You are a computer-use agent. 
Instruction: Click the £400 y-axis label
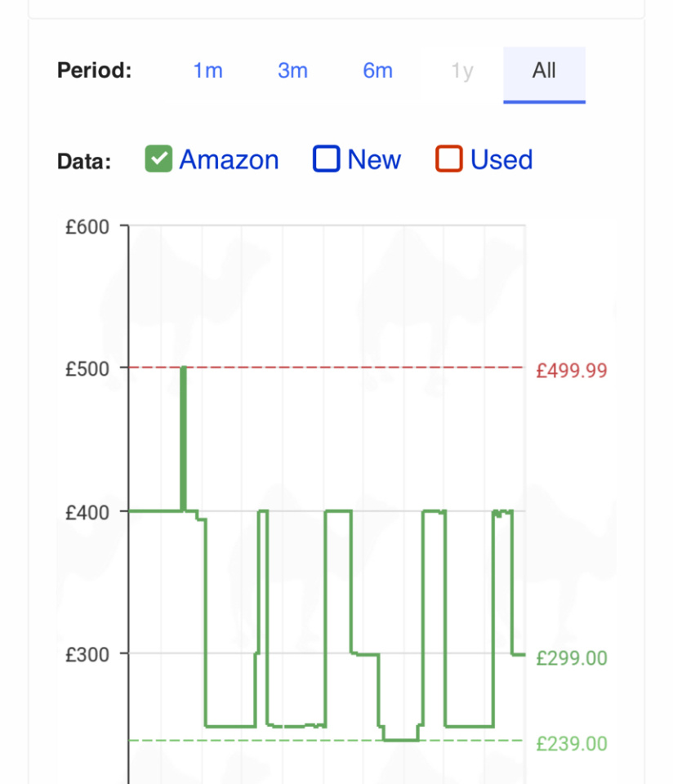click(x=87, y=511)
